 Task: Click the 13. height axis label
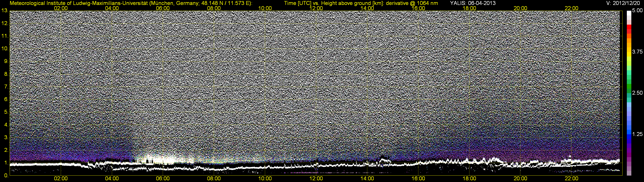tap(5, 11)
